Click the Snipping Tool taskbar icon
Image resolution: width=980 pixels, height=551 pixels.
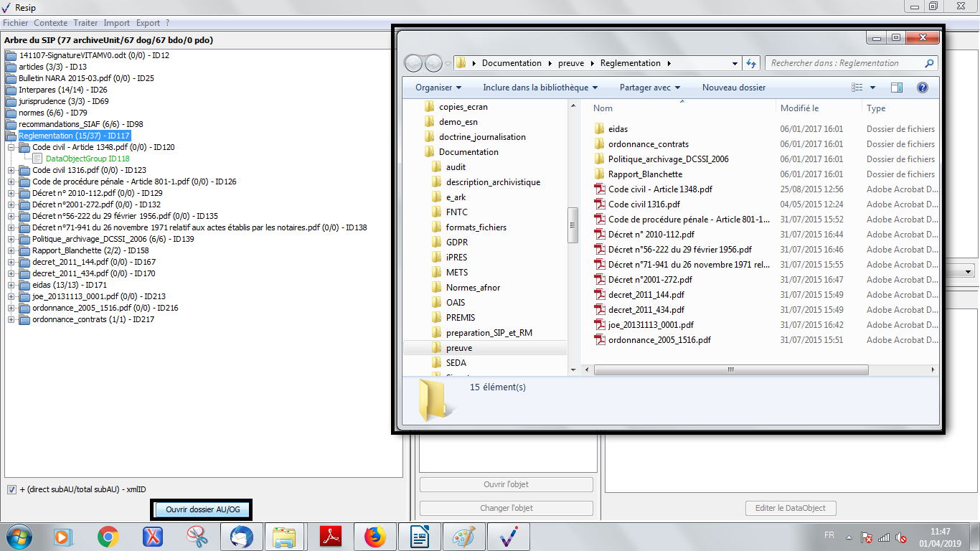click(196, 536)
